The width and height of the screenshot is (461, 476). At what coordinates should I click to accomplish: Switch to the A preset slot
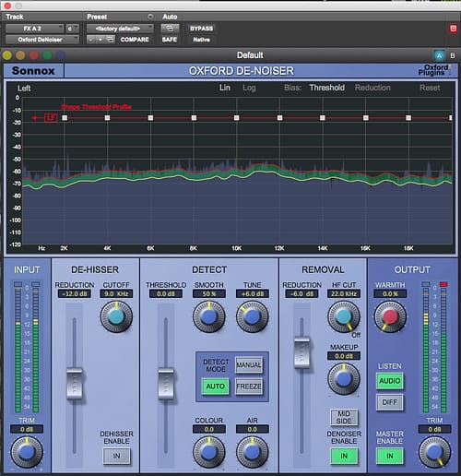[439, 55]
